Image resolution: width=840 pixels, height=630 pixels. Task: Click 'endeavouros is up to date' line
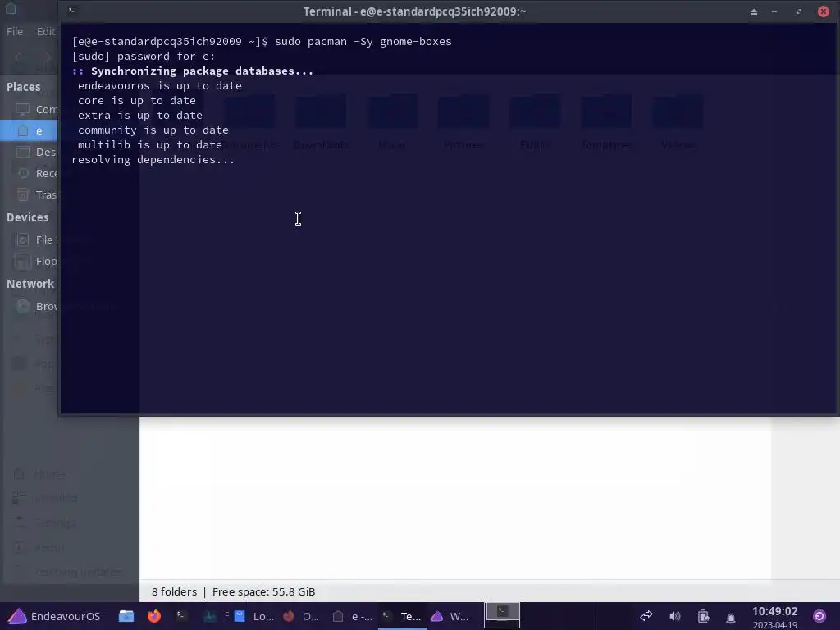pos(160,85)
